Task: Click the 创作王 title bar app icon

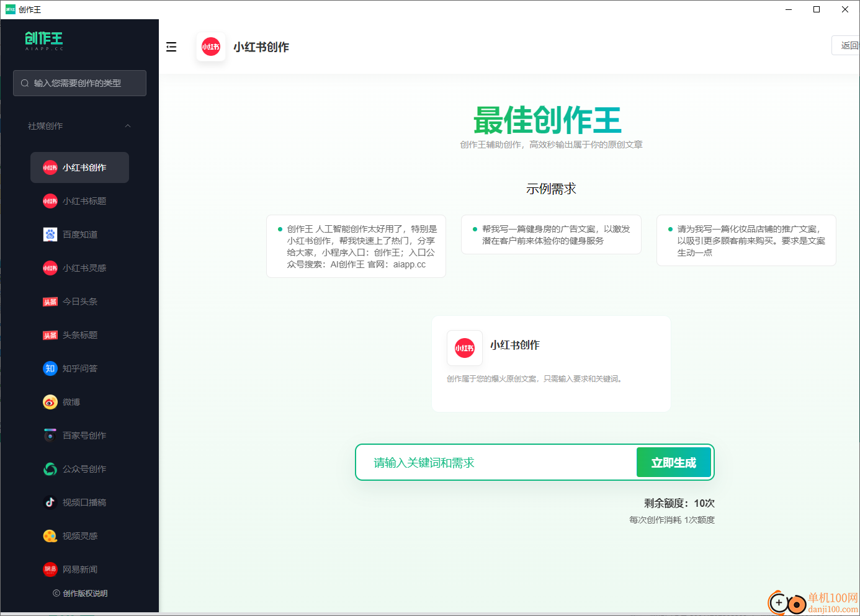Action: tap(11, 9)
